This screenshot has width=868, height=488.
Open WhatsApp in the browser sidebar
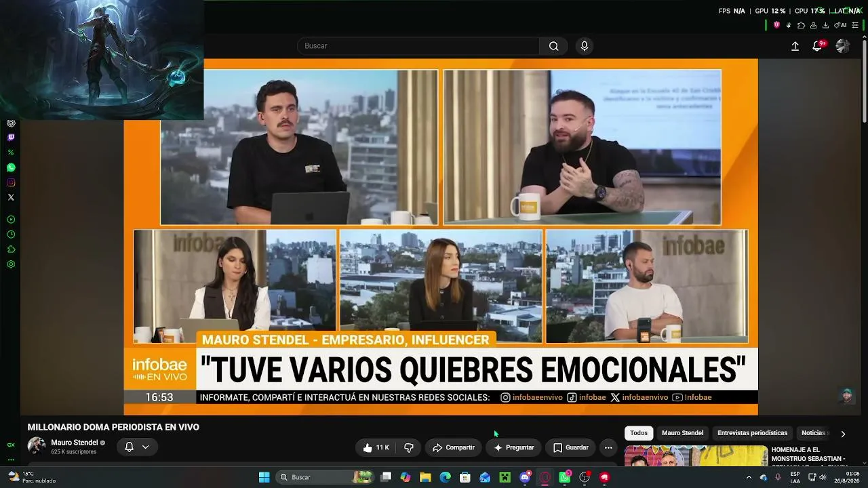(x=11, y=167)
